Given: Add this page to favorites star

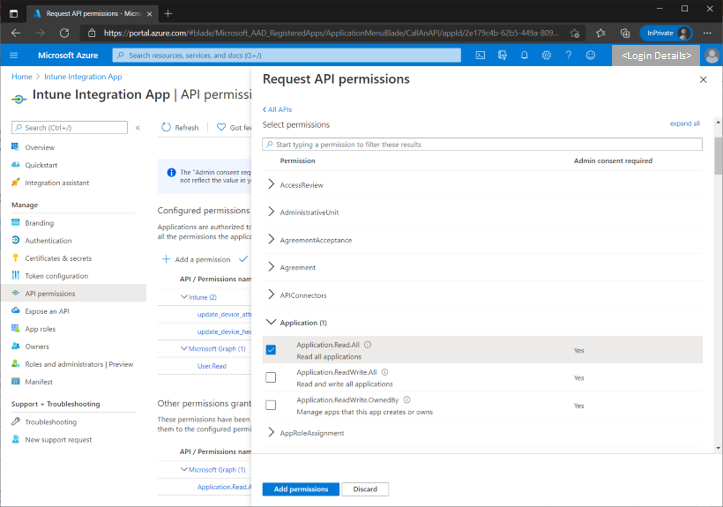Looking at the screenshot, I should point(575,33).
